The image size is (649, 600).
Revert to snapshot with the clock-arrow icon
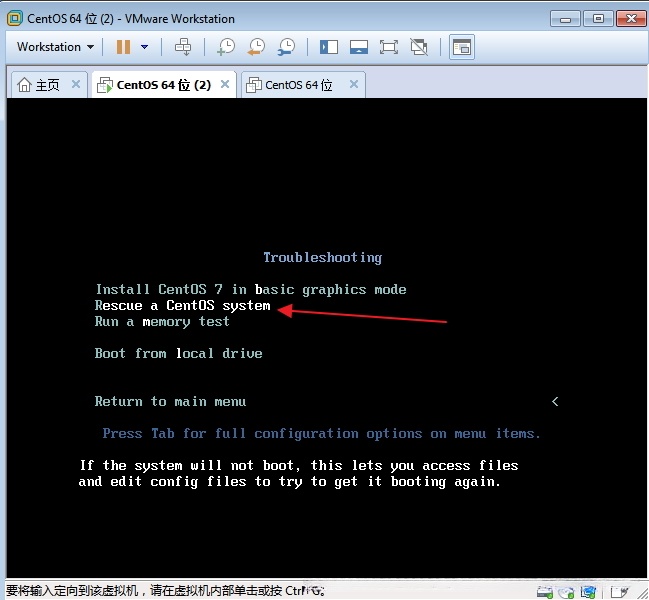pos(256,47)
